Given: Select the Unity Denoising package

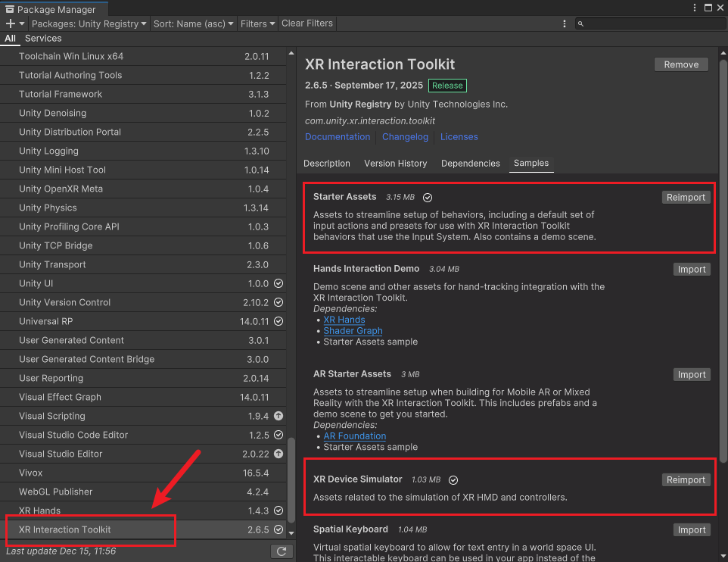Looking at the screenshot, I should click(x=143, y=113).
